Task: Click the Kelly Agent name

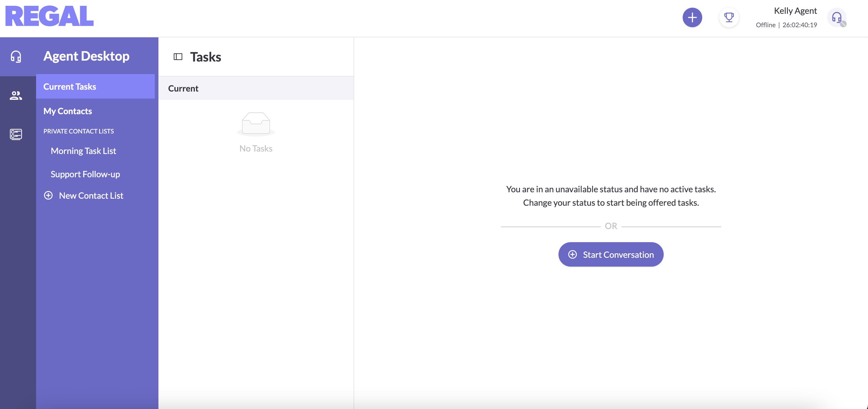Action: pyautogui.click(x=795, y=11)
